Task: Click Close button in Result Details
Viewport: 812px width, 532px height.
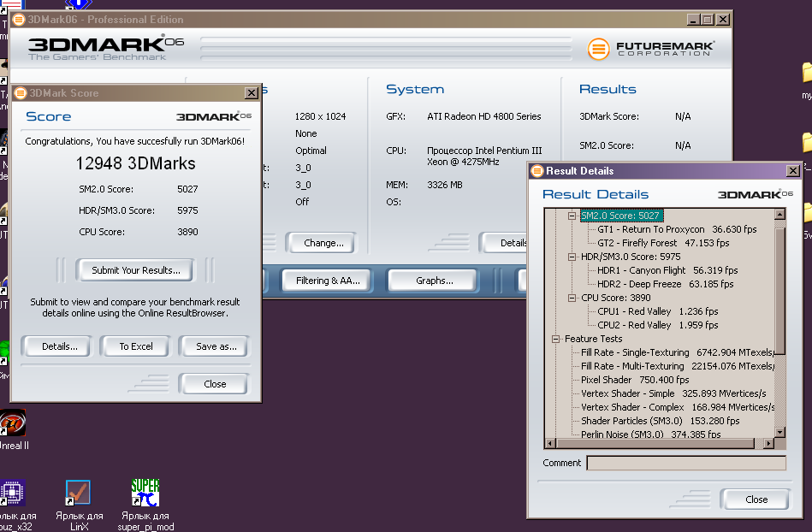Action: tap(756, 499)
